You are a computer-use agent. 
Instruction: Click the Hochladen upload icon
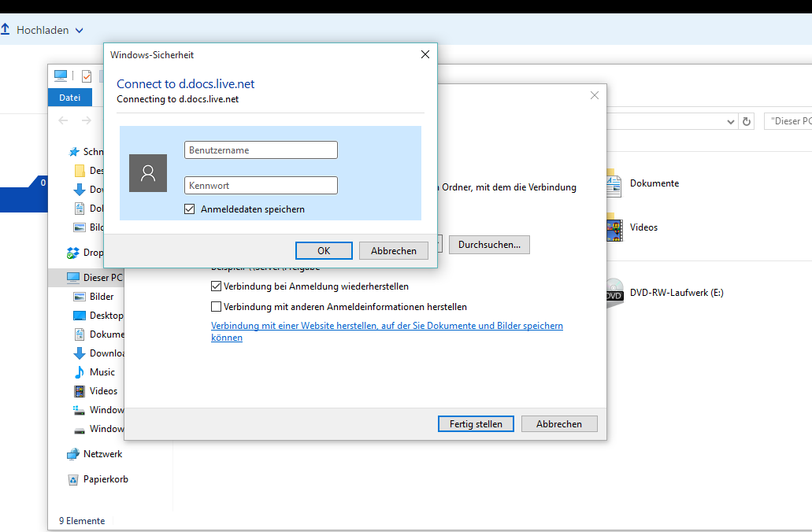6,29
